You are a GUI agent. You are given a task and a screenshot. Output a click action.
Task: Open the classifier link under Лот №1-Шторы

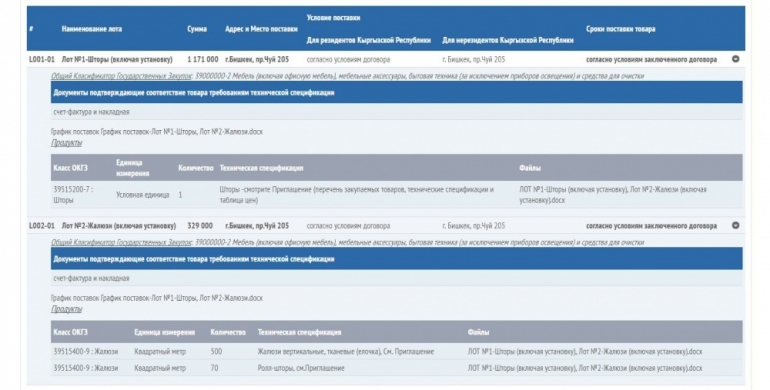click(x=121, y=76)
